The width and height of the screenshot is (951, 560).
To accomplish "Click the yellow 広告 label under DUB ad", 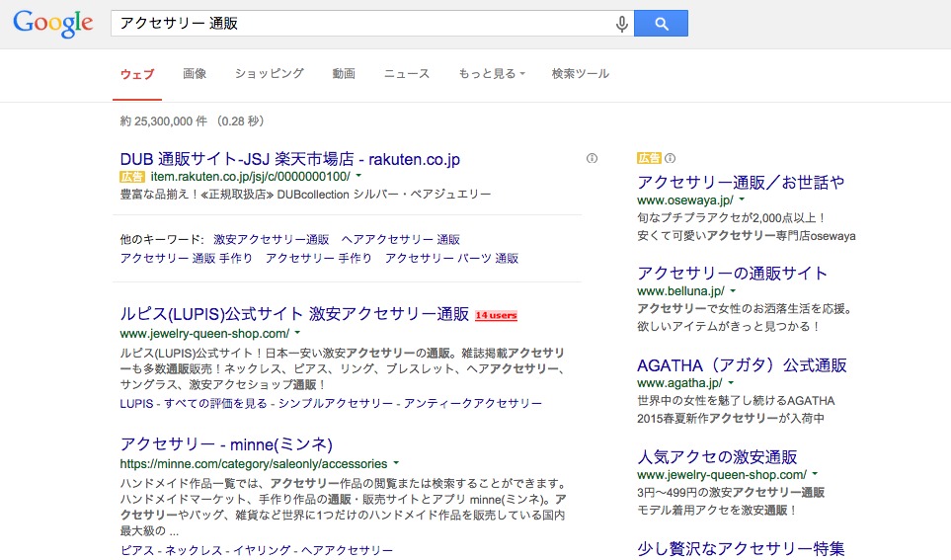I will click(x=132, y=177).
